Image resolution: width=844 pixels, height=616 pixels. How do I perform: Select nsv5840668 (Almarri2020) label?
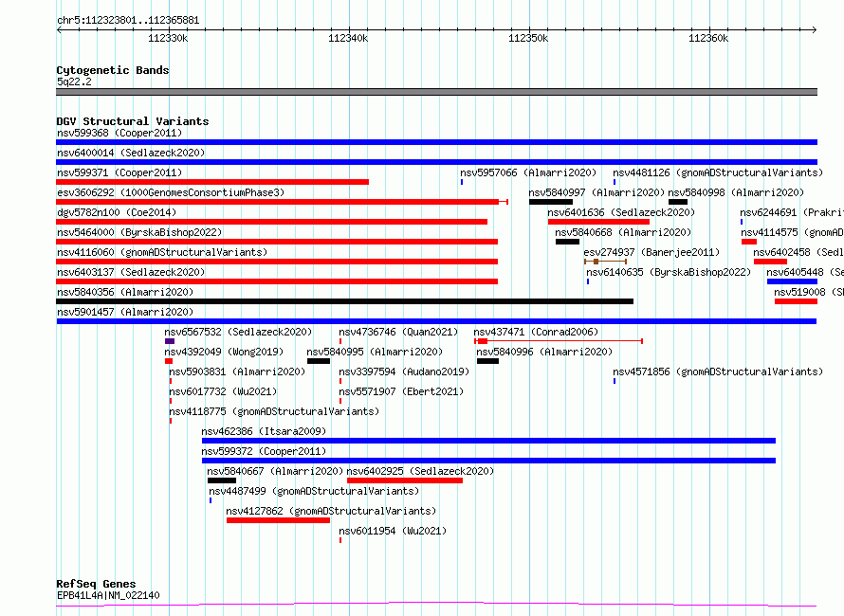tap(623, 232)
